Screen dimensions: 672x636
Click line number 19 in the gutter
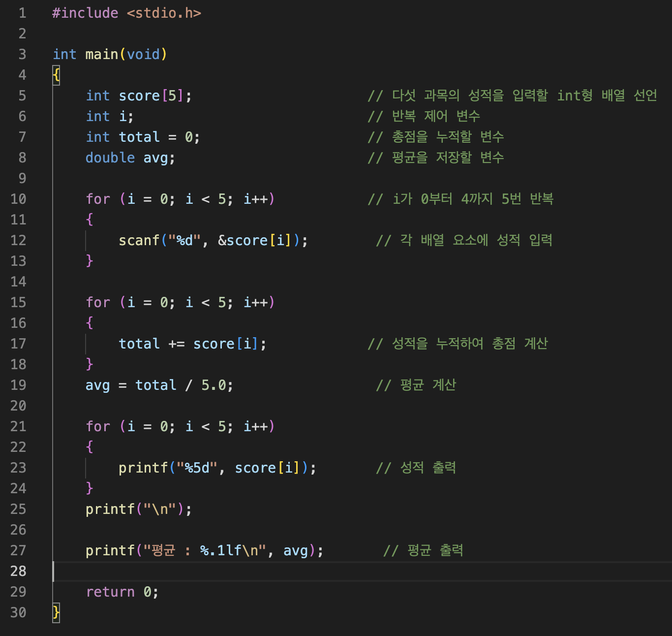(18, 385)
